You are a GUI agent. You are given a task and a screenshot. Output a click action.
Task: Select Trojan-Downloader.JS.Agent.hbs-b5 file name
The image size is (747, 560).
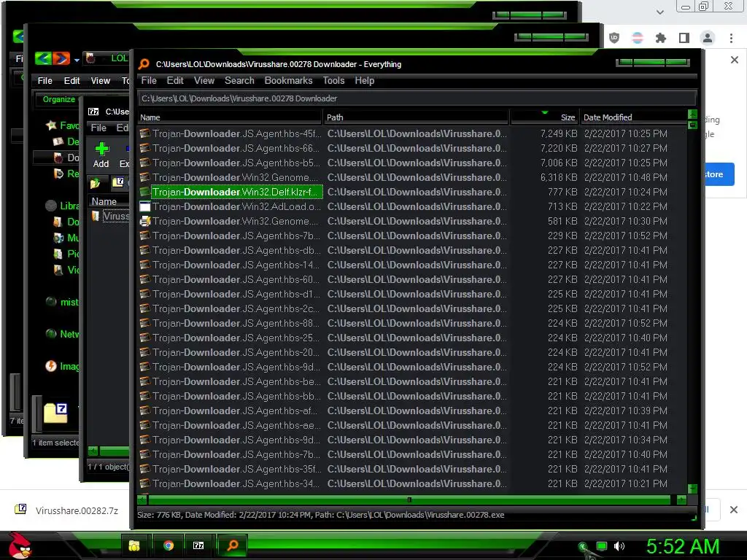click(x=236, y=163)
